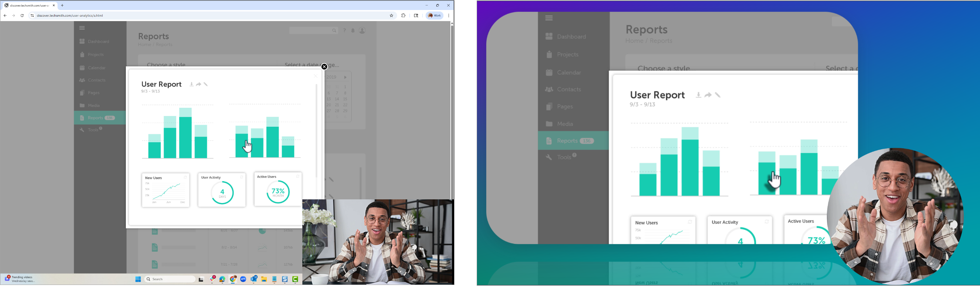
Task: Click the taskbar Search box
Action: coord(170,279)
